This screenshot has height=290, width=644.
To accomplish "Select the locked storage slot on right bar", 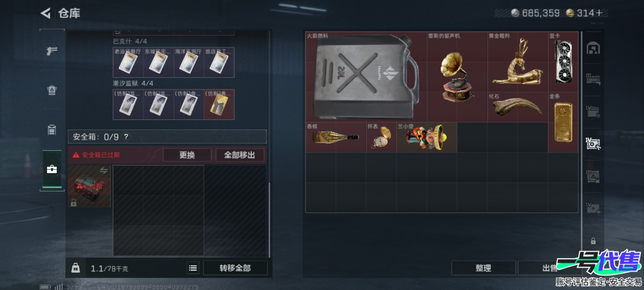I will (x=593, y=241).
